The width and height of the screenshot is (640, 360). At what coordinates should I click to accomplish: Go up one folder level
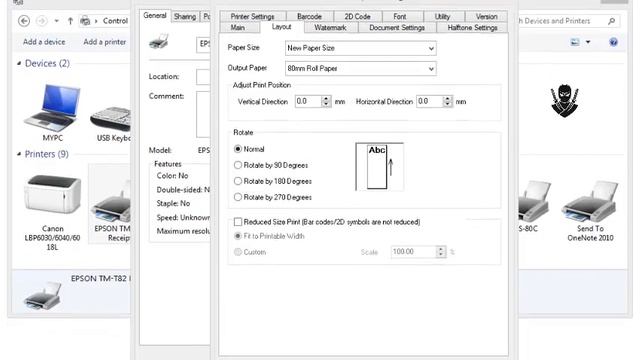[x=70, y=21]
